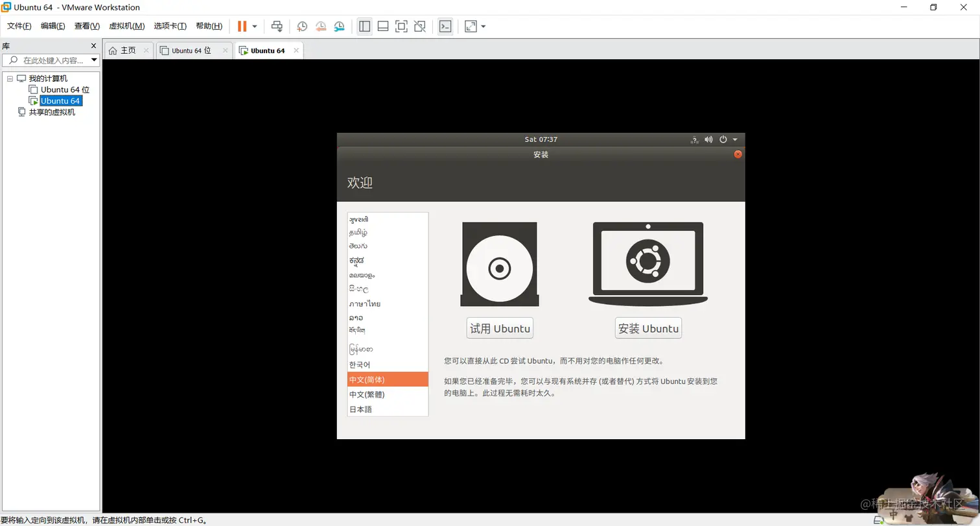Click the CD drive try-Ubuntu image
This screenshot has height=526, width=980.
pos(500,264)
